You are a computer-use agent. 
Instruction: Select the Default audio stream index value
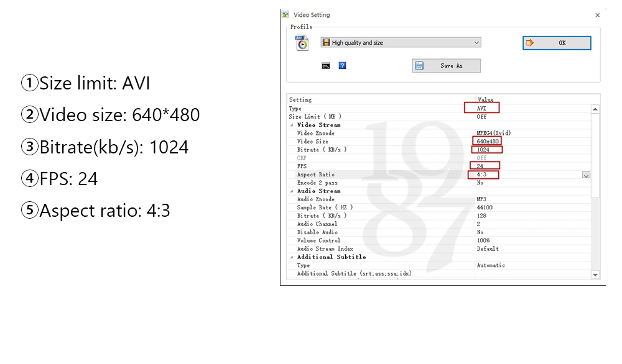[488, 248]
